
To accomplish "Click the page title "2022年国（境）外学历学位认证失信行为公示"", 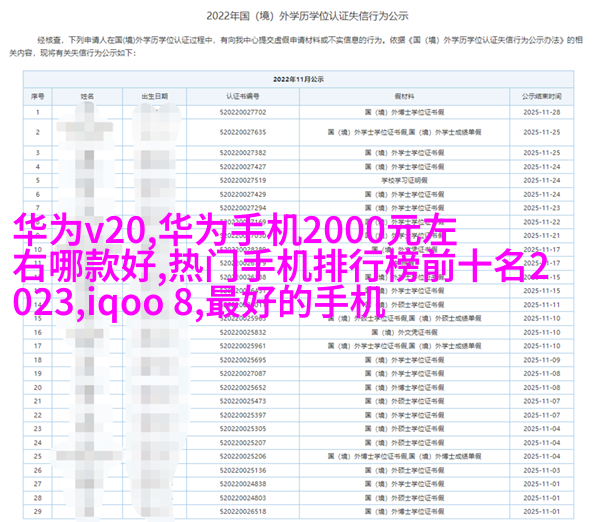I will [307, 16].
